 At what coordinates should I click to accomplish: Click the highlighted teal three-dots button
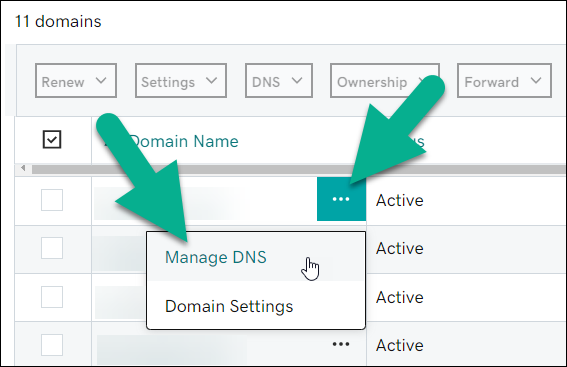click(341, 199)
